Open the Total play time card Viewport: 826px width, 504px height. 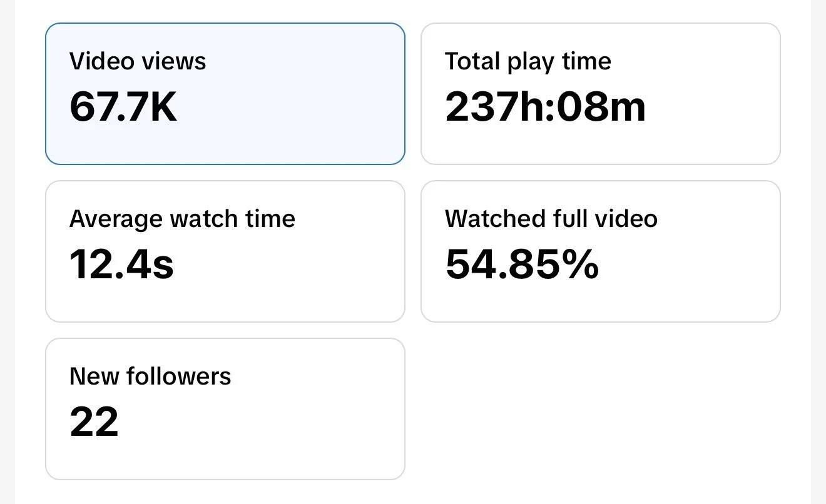(601, 94)
